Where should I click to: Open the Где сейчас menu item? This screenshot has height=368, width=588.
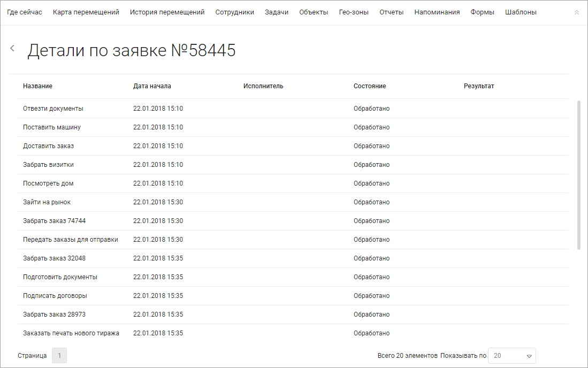pos(25,12)
